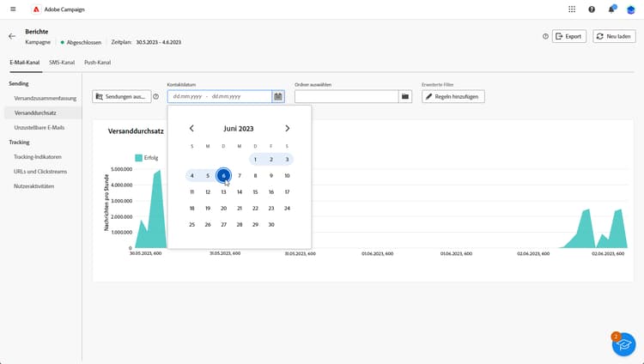Open Versandzusammenfassung report in sidebar
This screenshot has width=644, height=364.
[46, 98]
